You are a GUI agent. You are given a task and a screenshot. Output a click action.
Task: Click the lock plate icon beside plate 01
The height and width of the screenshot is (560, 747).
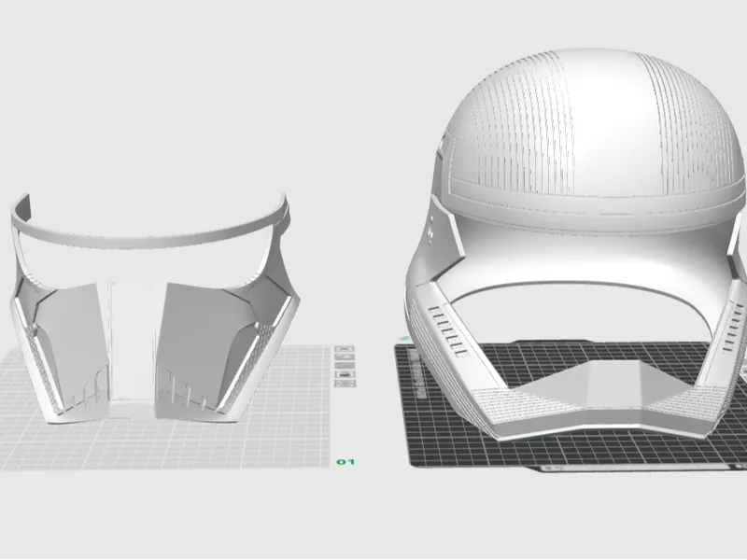tap(345, 375)
